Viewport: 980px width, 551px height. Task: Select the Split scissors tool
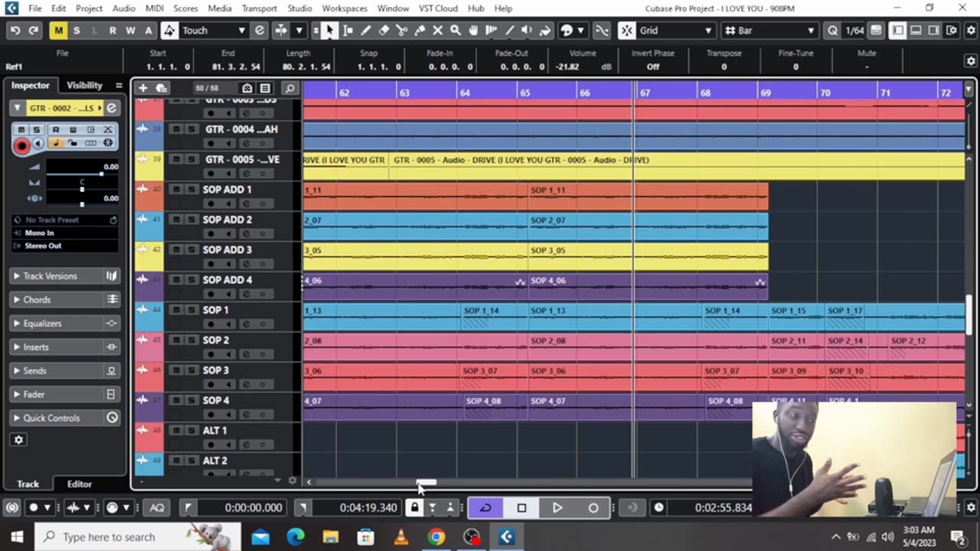pyautogui.click(x=402, y=31)
